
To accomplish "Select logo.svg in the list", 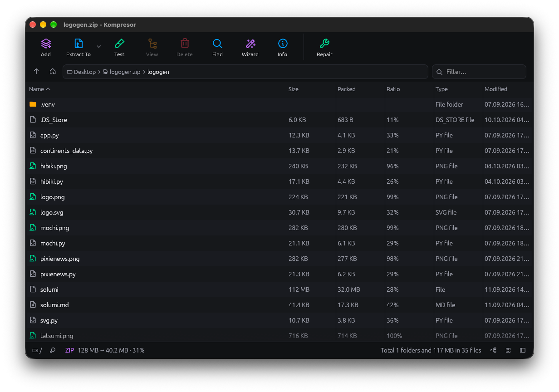I will pos(279,212).
